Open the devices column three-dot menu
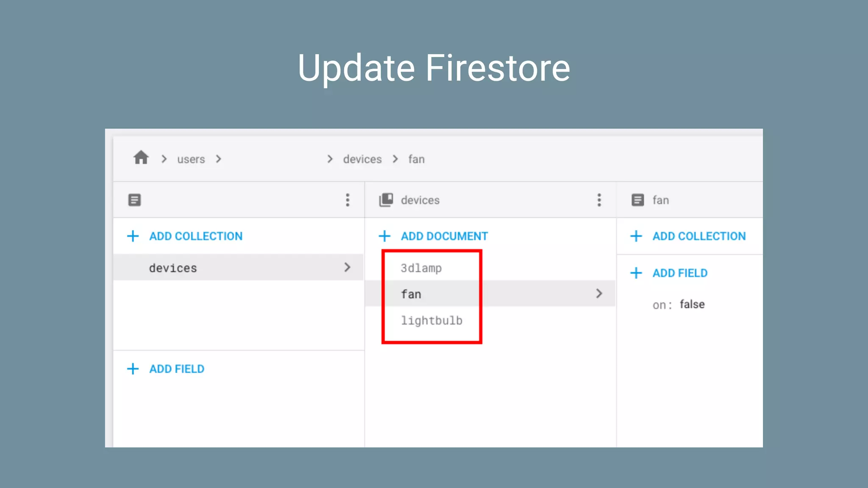 (x=599, y=200)
